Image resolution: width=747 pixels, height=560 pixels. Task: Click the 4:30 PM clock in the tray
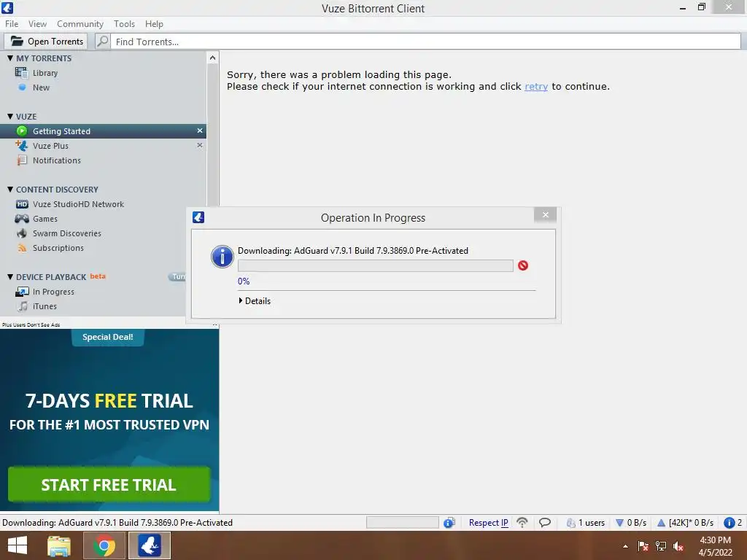click(x=715, y=540)
